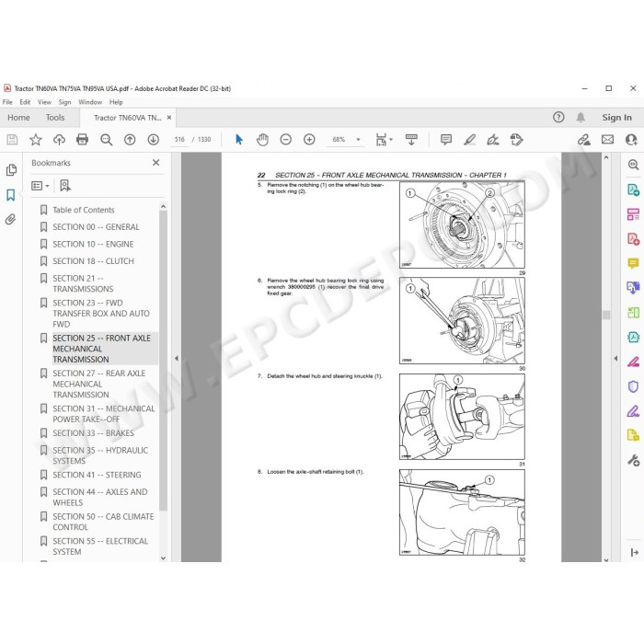Collapse the left navigation pane arrow

pyautogui.click(x=177, y=358)
